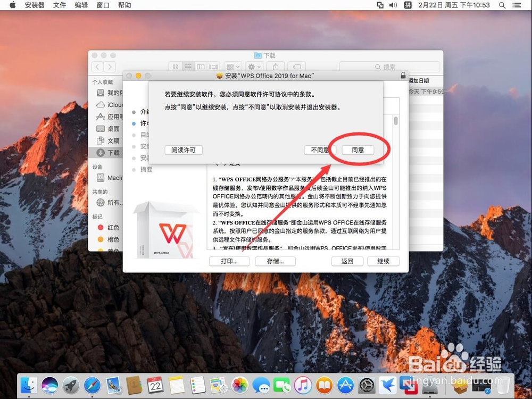Image resolution: width=532 pixels, height=399 pixels.
Task: Open the Apple menu
Action: pyautogui.click(x=13, y=5)
